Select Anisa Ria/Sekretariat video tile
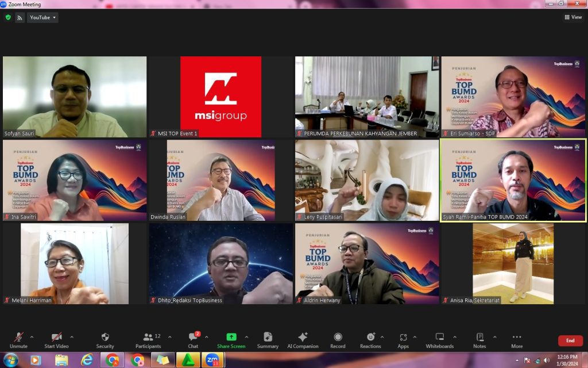Viewport: 588px width, 368px height. point(513,264)
